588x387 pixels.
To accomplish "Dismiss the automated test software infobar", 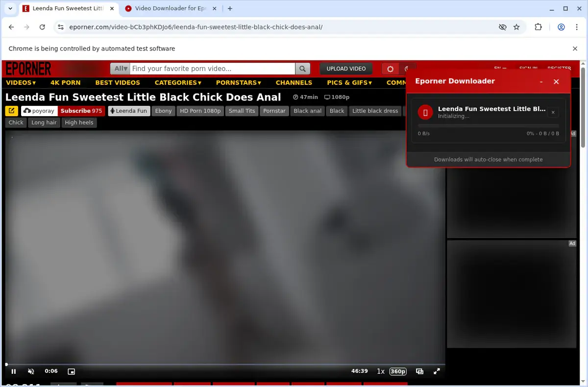I will tap(575, 48).
